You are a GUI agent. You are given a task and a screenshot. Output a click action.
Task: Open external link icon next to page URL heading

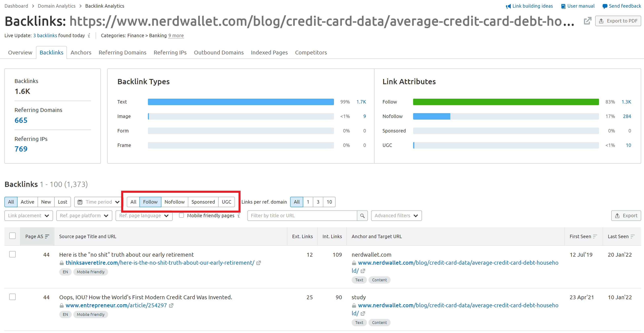(588, 21)
